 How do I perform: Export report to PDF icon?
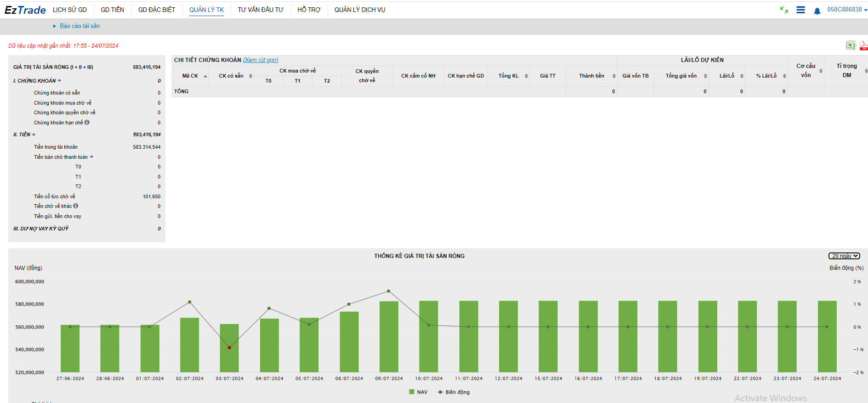click(864, 45)
